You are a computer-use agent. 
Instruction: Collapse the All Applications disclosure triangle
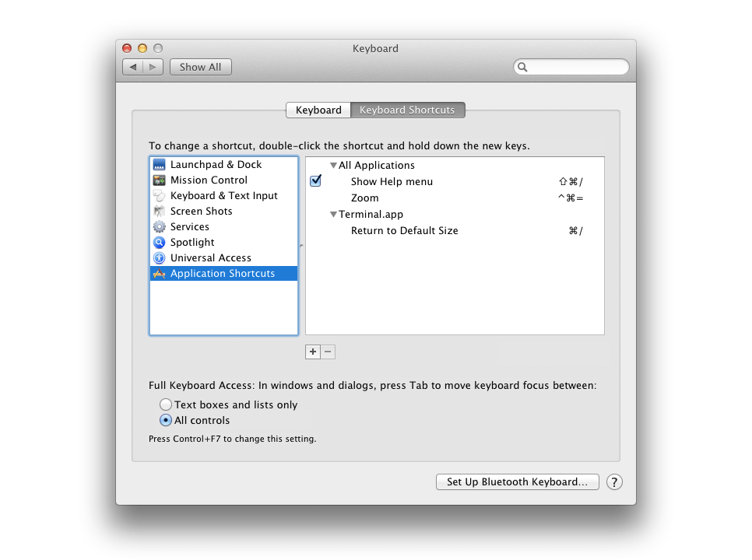(x=334, y=165)
